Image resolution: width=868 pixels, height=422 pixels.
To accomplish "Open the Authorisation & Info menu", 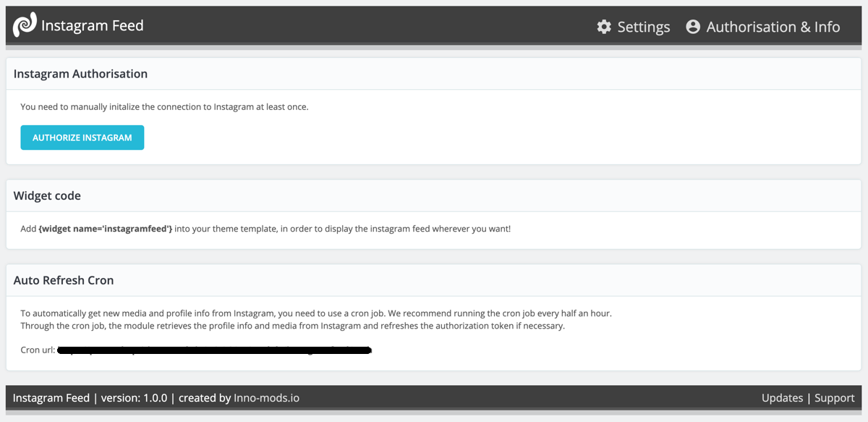I will pyautogui.click(x=773, y=26).
